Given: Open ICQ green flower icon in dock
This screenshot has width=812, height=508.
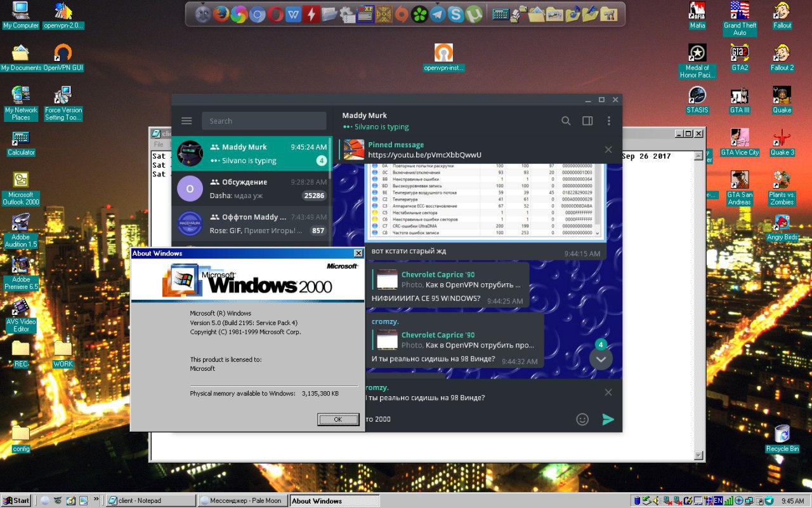Looking at the screenshot, I should tap(419, 13).
